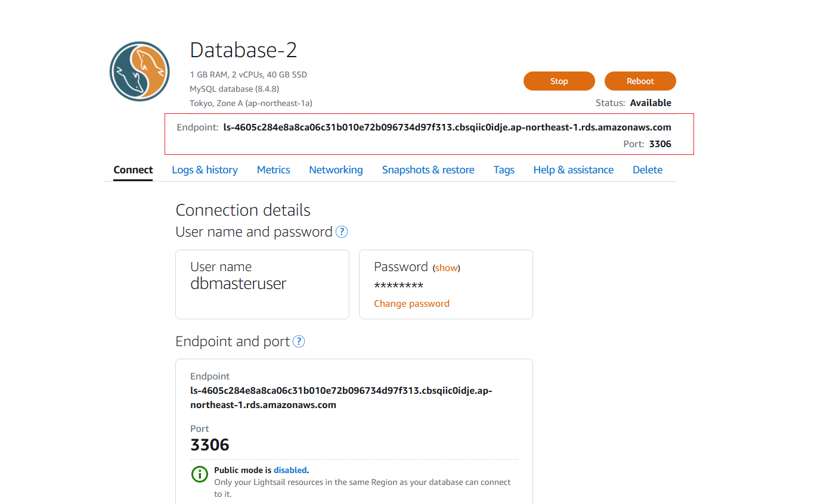Click the endpoint hostname in the header
Screen dimensions: 836x504
click(447, 127)
